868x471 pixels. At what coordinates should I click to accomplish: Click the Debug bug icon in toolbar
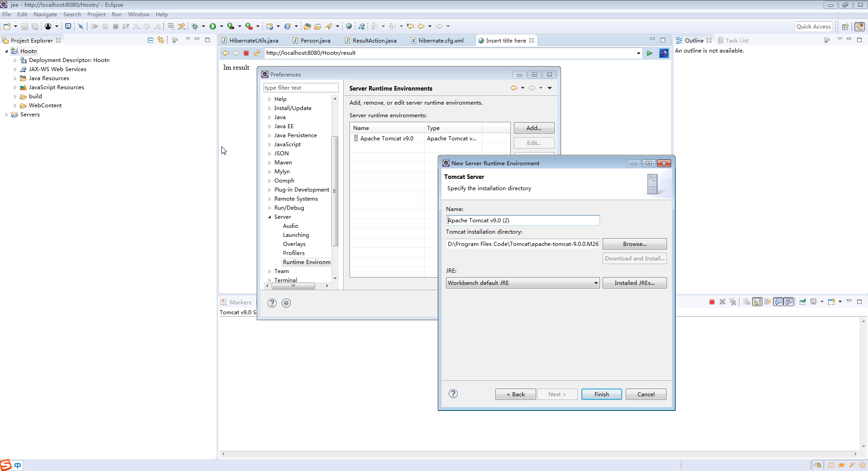195,26
